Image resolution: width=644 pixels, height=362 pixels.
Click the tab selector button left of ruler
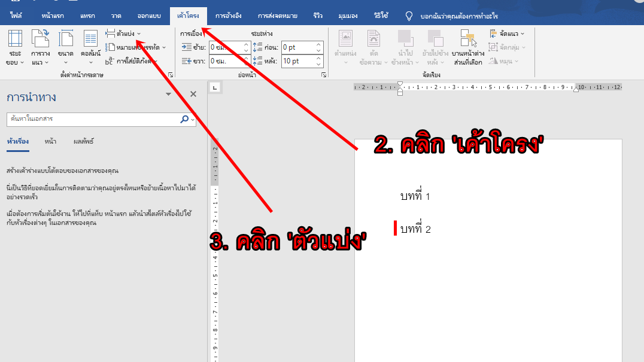(x=215, y=87)
